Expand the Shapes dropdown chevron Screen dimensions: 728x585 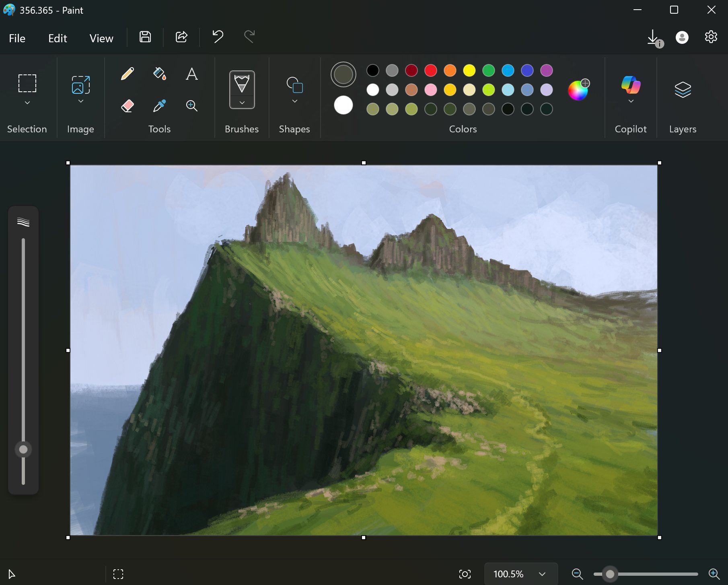coord(295,101)
